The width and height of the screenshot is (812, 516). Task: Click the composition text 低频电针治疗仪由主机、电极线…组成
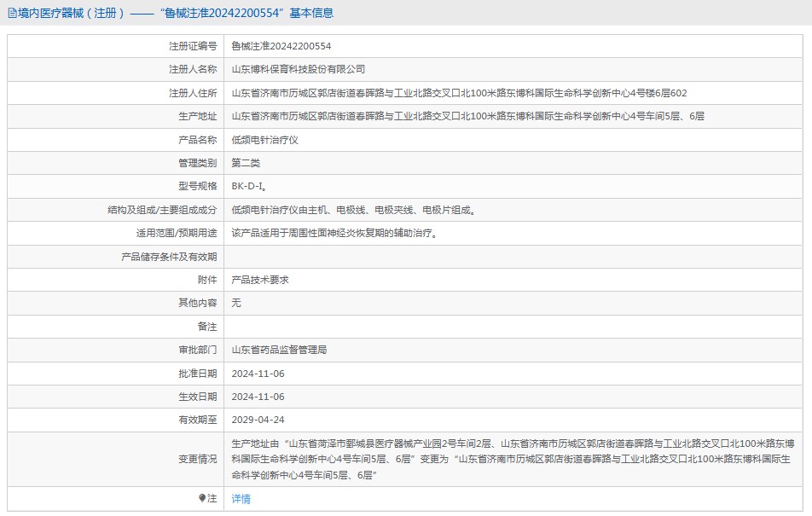(x=353, y=210)
